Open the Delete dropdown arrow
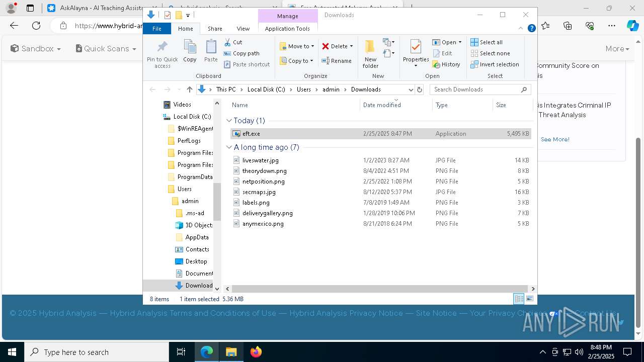 (x=351, y=46)
